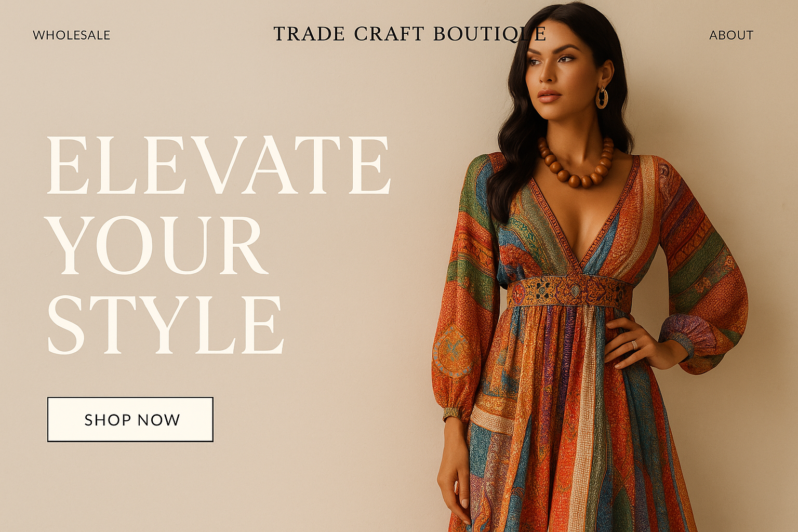Click the STYLE headline word
This screenshot has height=532, width=798.
click(x=166, y=325)
